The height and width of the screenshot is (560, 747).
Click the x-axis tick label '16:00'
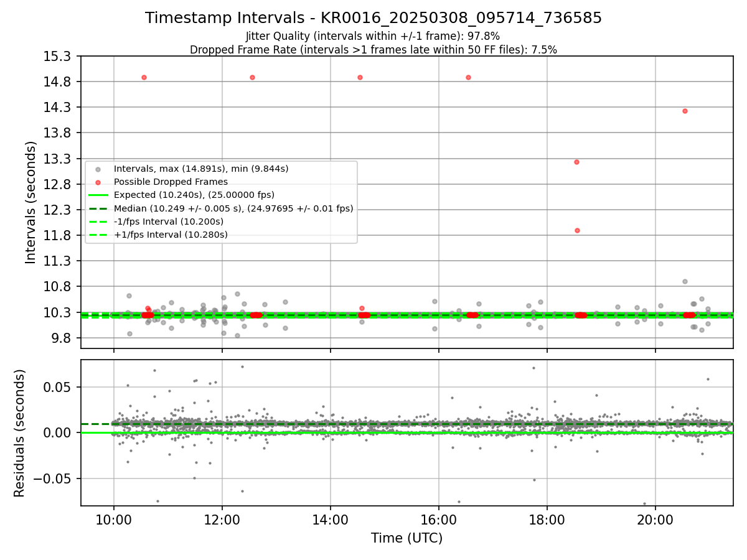[439, 520]
